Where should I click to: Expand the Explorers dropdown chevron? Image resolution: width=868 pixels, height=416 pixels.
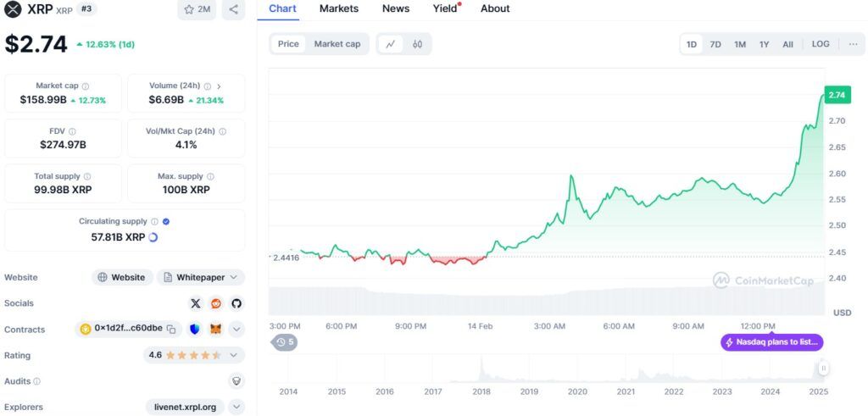(x=236, y=407)
